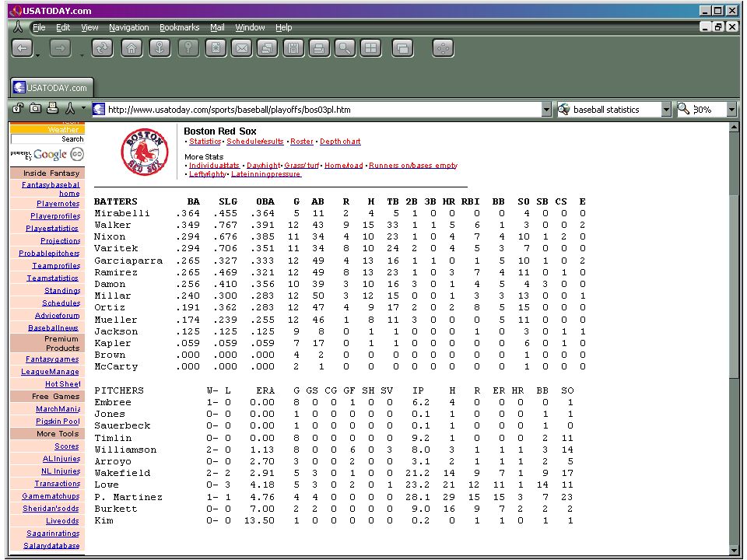
Task: Follow the Runners on/bases empty link
Action: [x=413, y=165]
